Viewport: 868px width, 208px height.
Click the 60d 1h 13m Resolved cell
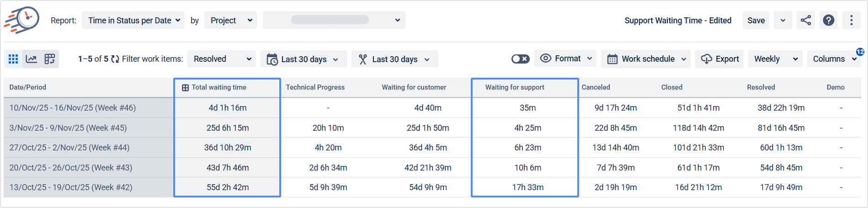click(781, 148)
